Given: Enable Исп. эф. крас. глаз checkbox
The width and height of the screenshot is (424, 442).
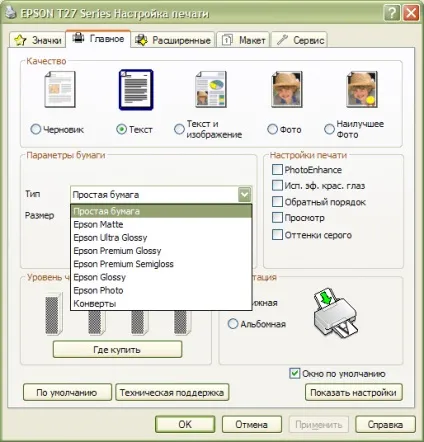Looking at the screenshot, I should coord(277,185).
